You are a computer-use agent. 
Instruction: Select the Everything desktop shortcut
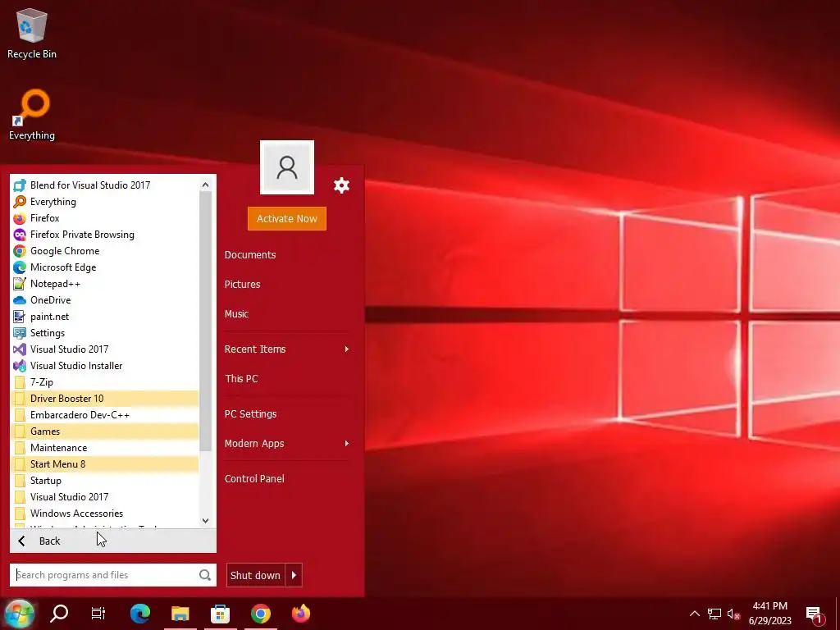click(x=32, y=115)
